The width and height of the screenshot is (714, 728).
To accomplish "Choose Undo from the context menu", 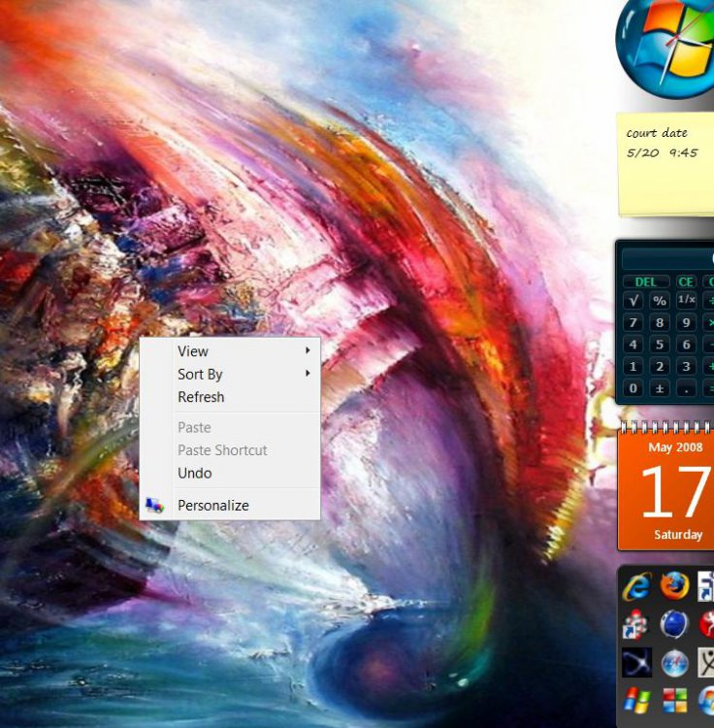I will click(x=230, y=473).
